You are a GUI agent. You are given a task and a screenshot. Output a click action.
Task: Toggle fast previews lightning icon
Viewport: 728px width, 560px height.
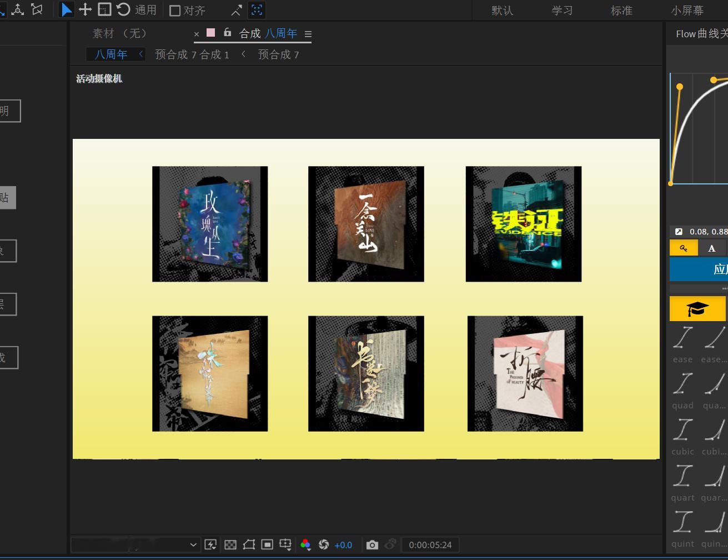pyautogui.click(x=210, y=545)
